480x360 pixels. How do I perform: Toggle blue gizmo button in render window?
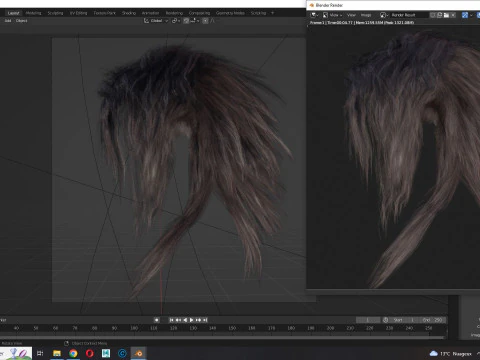tap(465, 15)
